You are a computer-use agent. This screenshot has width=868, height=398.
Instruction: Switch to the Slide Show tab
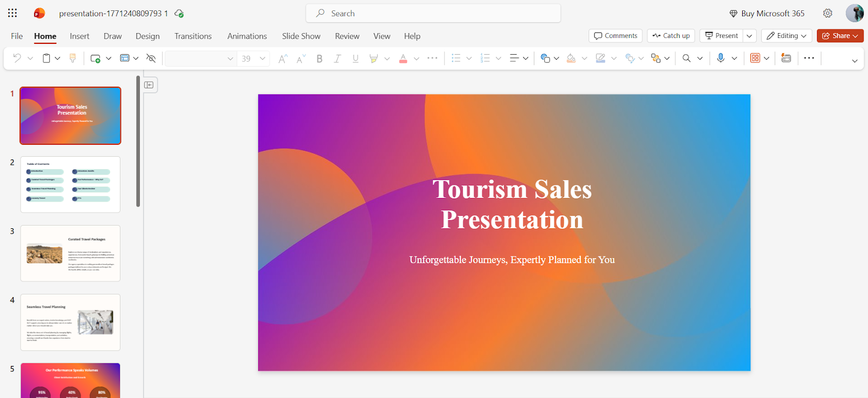[x=301, y=36]
